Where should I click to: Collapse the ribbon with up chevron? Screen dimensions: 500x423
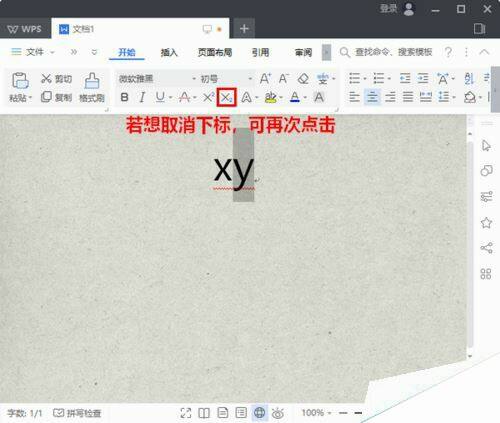point(484,52)
